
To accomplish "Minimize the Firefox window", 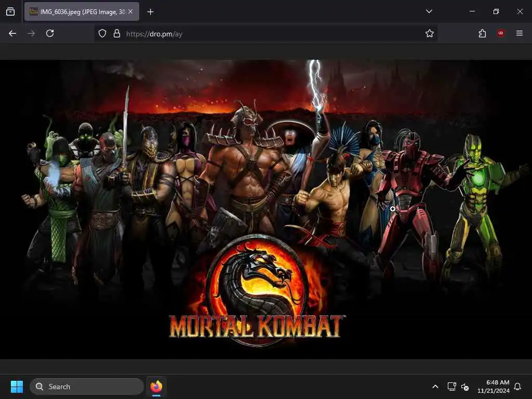I will tap(472, 11).
